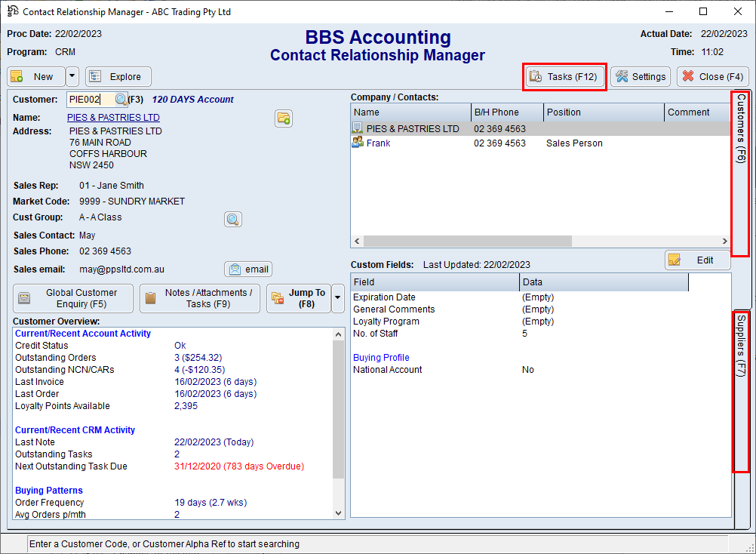Switch to the Customers (F6) side tab
Viewport: 756px width, 554px height.
click(x=741, y=128)
